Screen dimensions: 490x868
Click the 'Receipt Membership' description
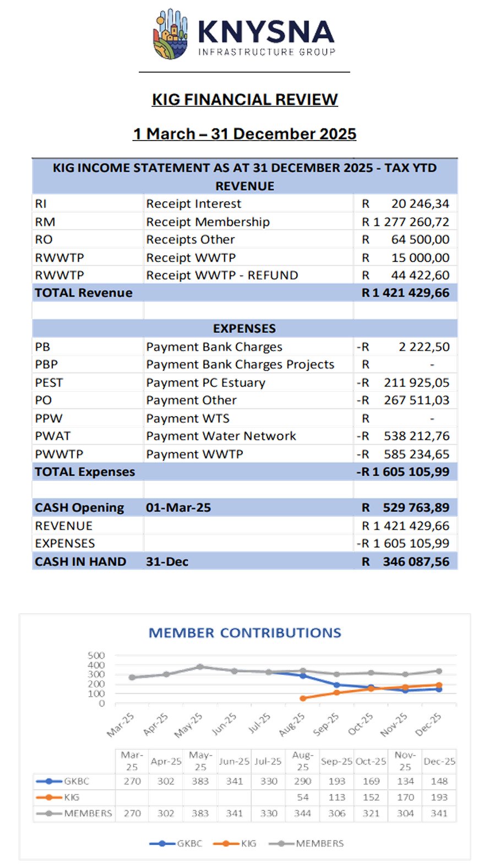click(208, 222)
